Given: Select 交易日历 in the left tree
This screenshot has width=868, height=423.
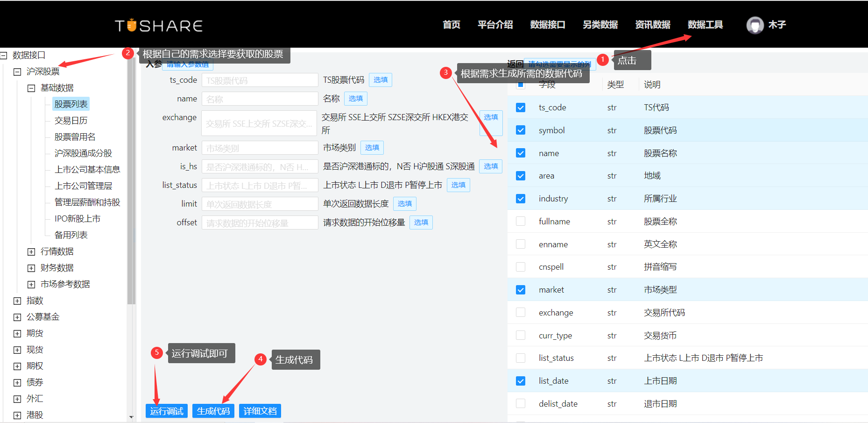Looking at the screenshot, I should click(x=71, y=120).
